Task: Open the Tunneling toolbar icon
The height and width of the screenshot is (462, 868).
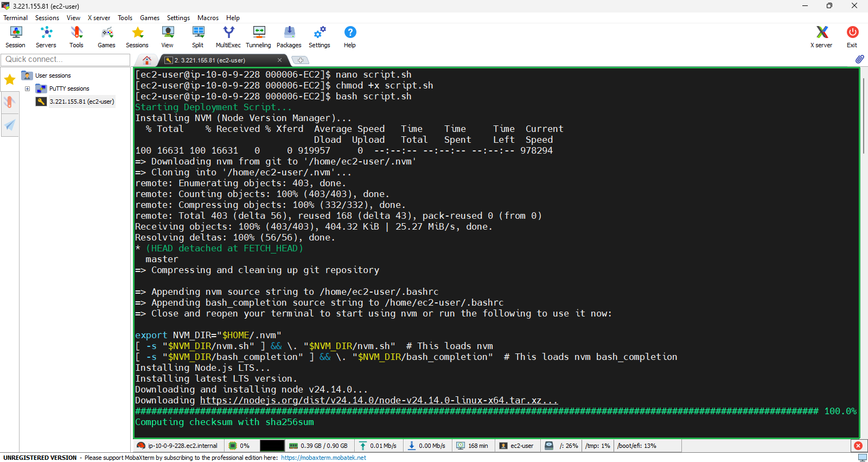Action: 259,37
